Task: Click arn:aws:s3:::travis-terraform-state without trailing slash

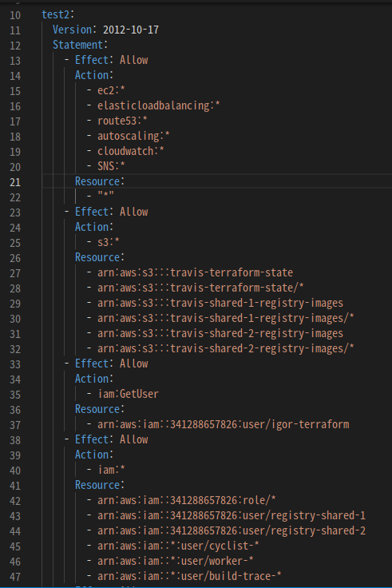Action: click(x=196, y=272)
